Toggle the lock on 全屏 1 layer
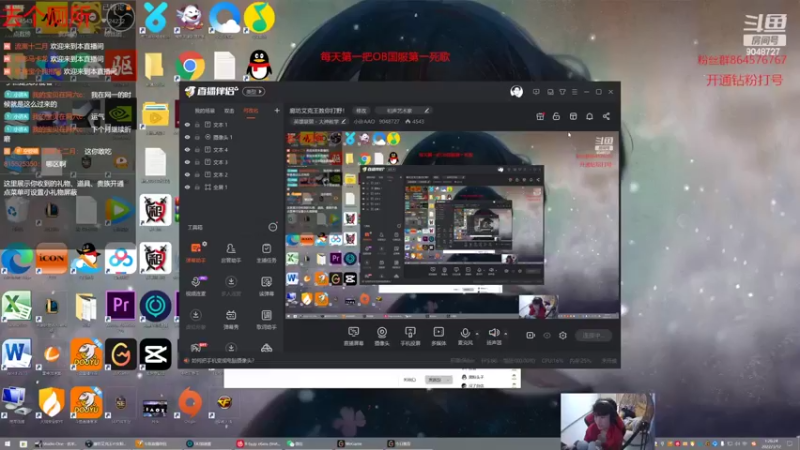The image size is (800, 450). tap(197, 187)
